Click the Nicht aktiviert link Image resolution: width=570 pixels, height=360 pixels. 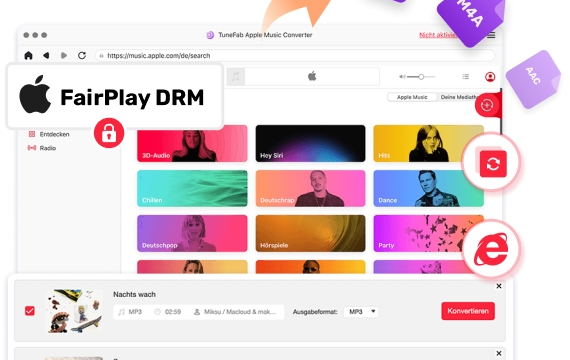tap(437, 35)
